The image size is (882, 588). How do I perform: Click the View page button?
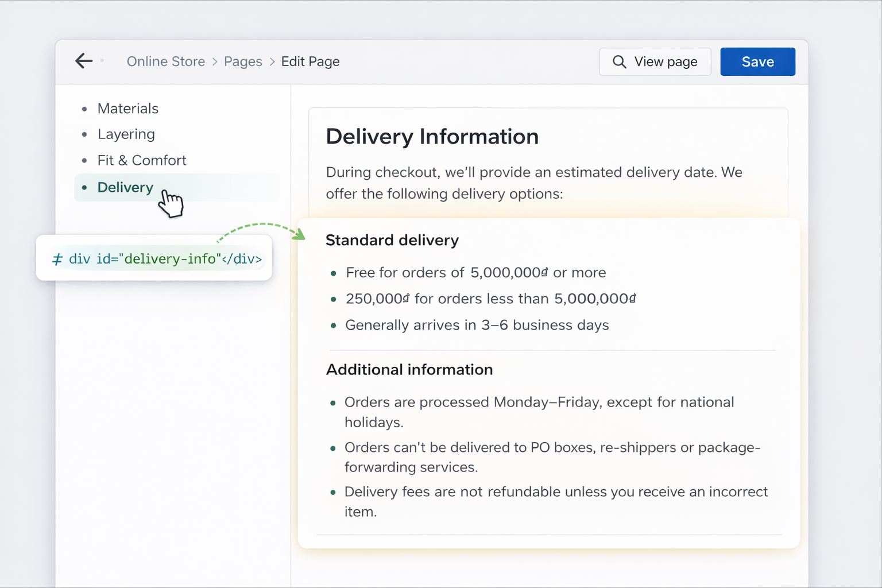pos(655,61)
